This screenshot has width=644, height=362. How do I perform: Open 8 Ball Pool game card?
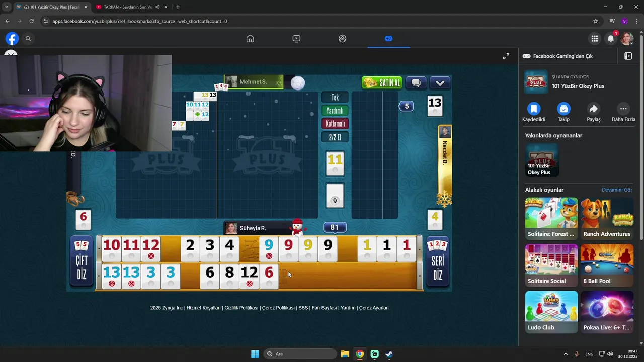[x=607, y=265]
